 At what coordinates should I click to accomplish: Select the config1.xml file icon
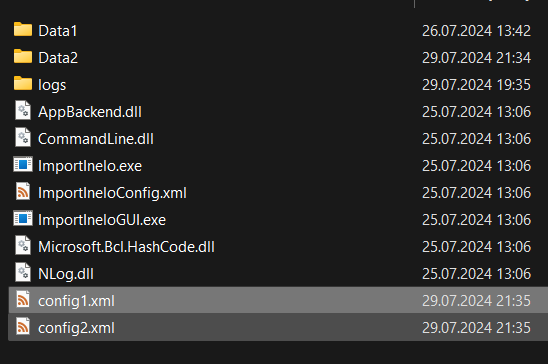[23, 299]
